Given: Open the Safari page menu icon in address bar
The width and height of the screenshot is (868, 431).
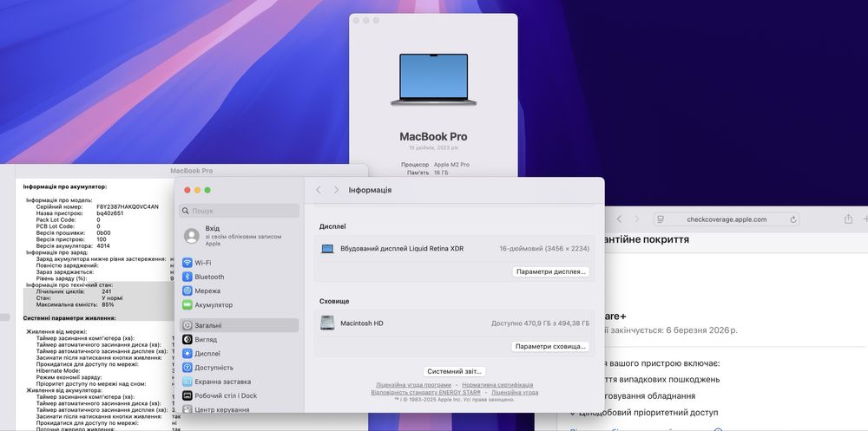Looking at the screenshot, I should (661, 219).
